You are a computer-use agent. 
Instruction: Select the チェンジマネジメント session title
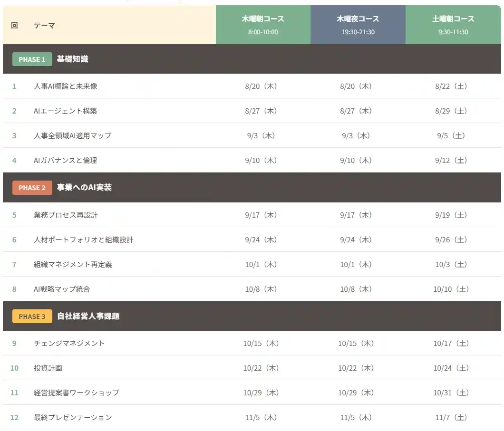pyautogui.click(x=69, y=343)
